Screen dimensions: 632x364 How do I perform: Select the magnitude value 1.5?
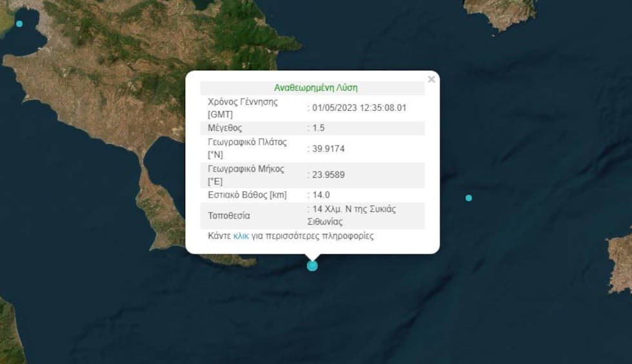coord(318,128)
